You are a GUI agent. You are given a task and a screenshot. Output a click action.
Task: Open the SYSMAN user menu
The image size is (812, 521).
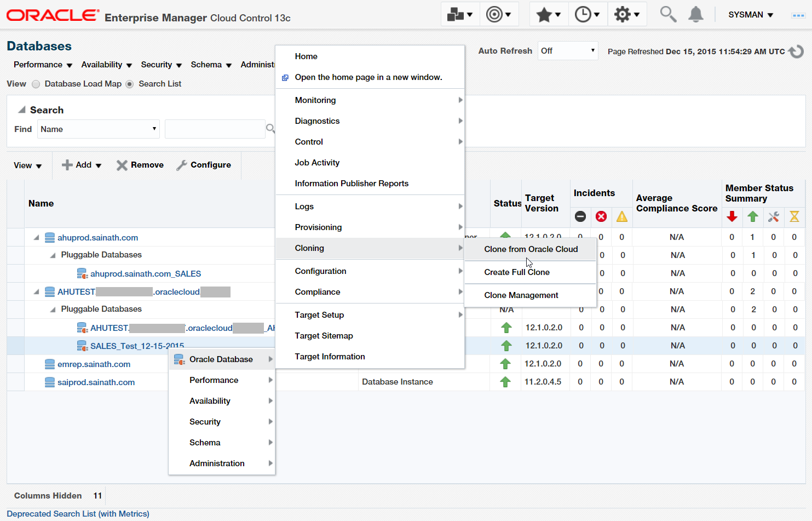751,15
